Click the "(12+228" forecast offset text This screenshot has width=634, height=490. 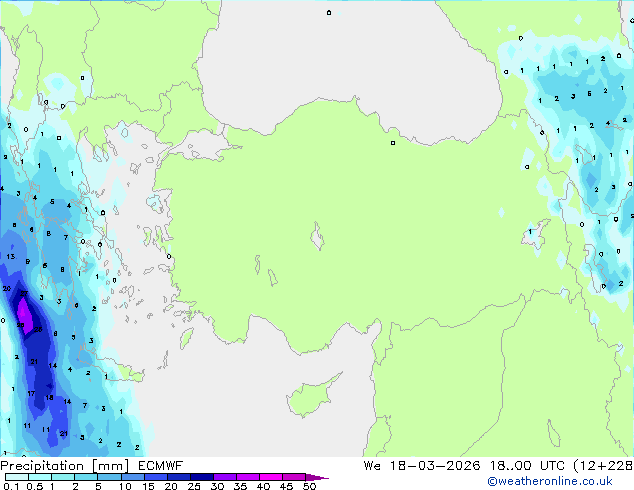tap(603, 466)
